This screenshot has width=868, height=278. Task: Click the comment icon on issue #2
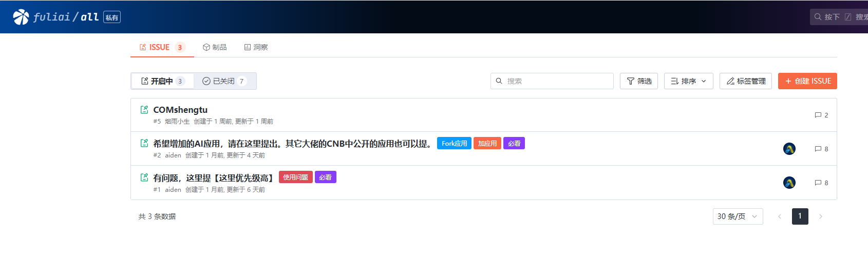click(818, 149)
